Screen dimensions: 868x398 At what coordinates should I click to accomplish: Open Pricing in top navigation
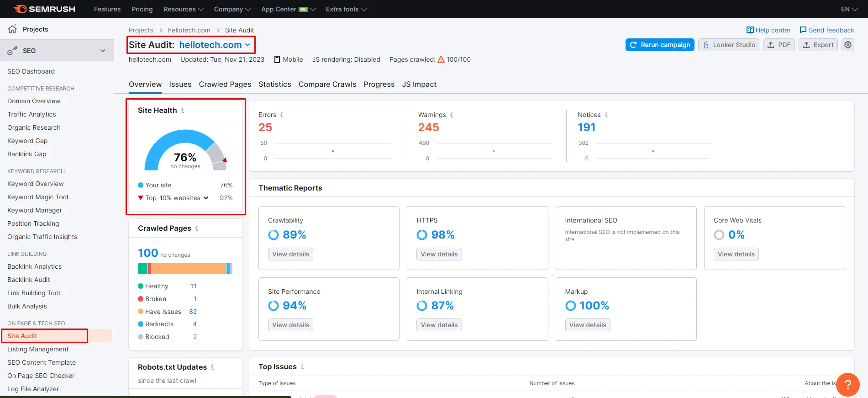tap(142, 9)
